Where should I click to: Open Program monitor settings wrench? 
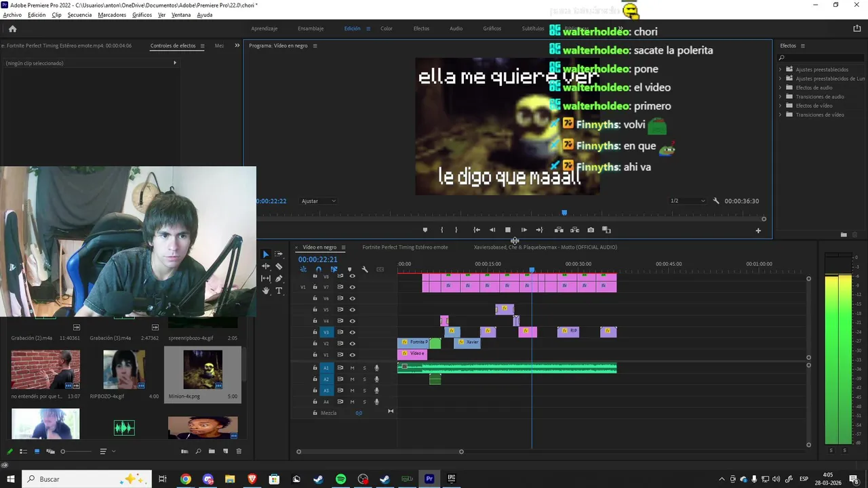point(715,201)
